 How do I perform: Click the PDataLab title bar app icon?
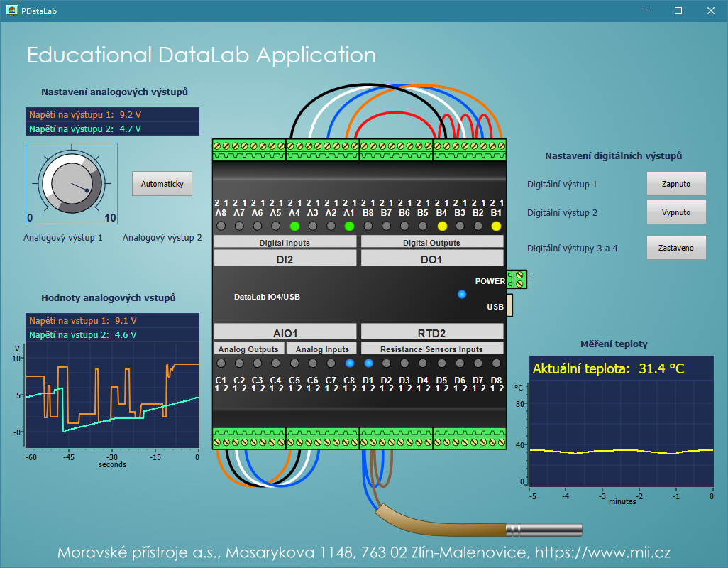(12, 11)
